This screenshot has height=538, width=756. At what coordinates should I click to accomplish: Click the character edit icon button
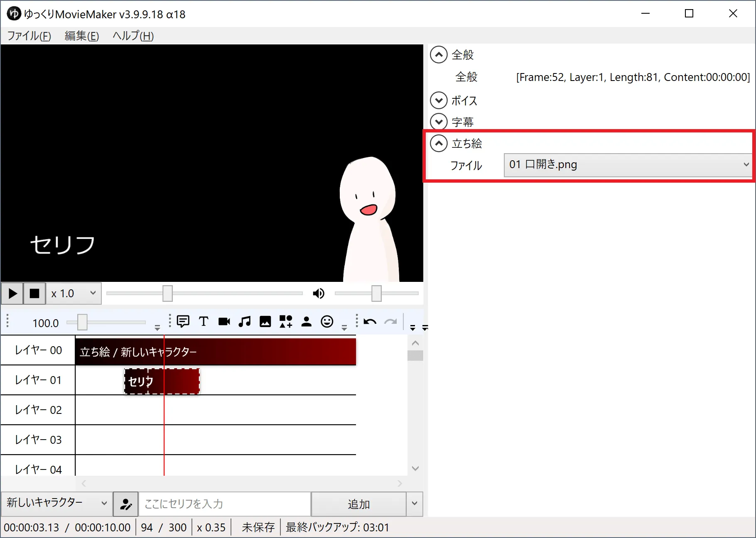(125, 504)
